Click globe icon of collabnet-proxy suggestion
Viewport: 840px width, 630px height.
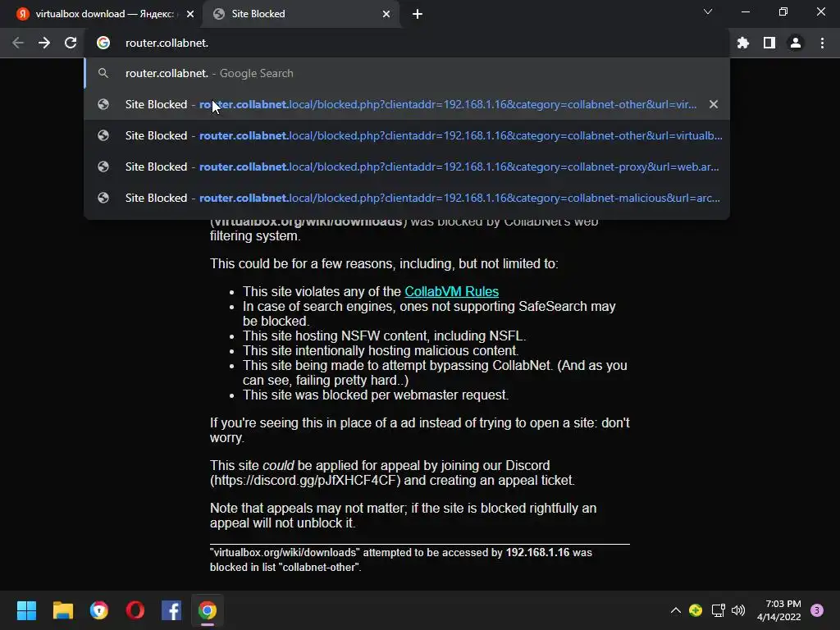point(103,167)
